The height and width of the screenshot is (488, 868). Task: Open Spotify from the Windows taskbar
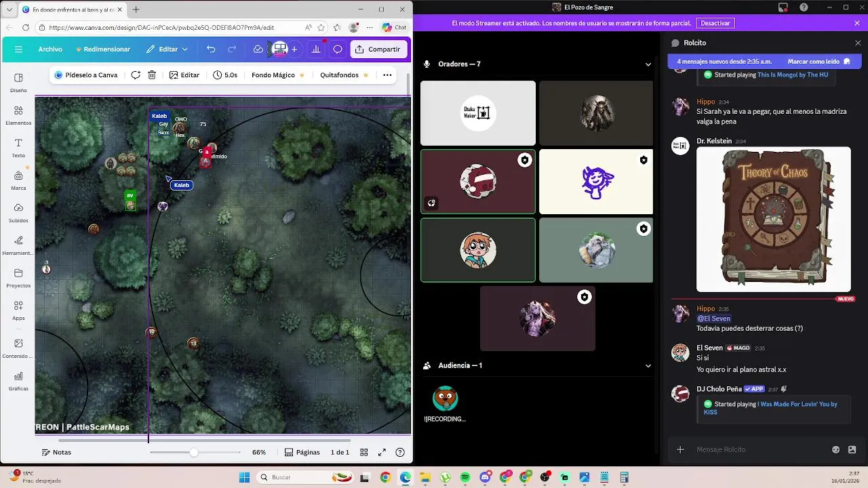[465, 477]
